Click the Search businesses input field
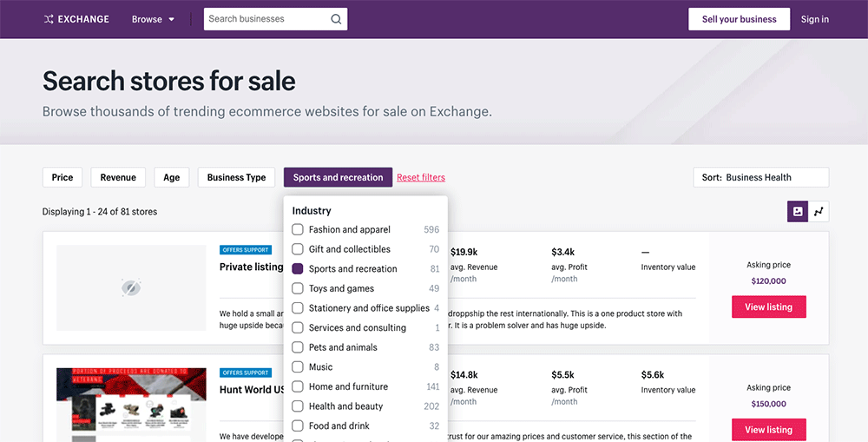 click(266, 19)
